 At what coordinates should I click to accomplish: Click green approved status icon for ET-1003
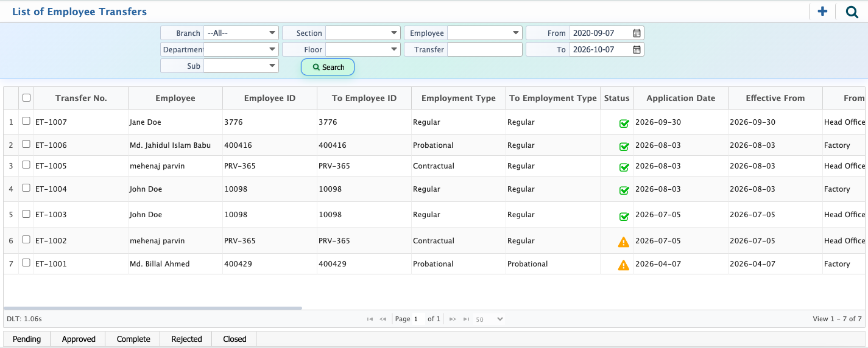(x=624, y=216)
